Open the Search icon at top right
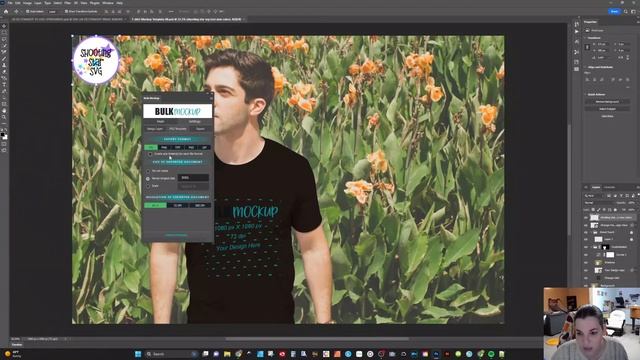 click(625, 11)
